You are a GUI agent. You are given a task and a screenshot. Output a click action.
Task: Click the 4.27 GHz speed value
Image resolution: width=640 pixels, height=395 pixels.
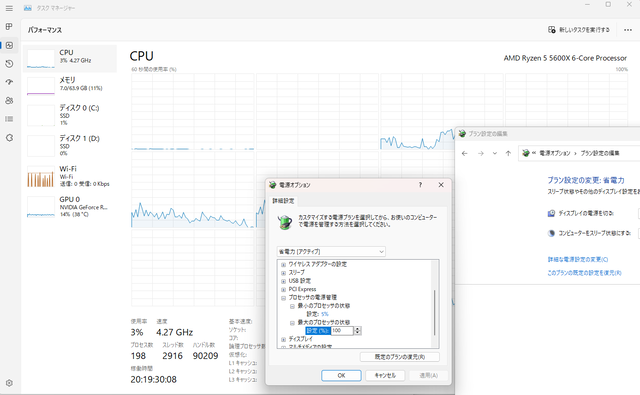(x=174, y=333)
